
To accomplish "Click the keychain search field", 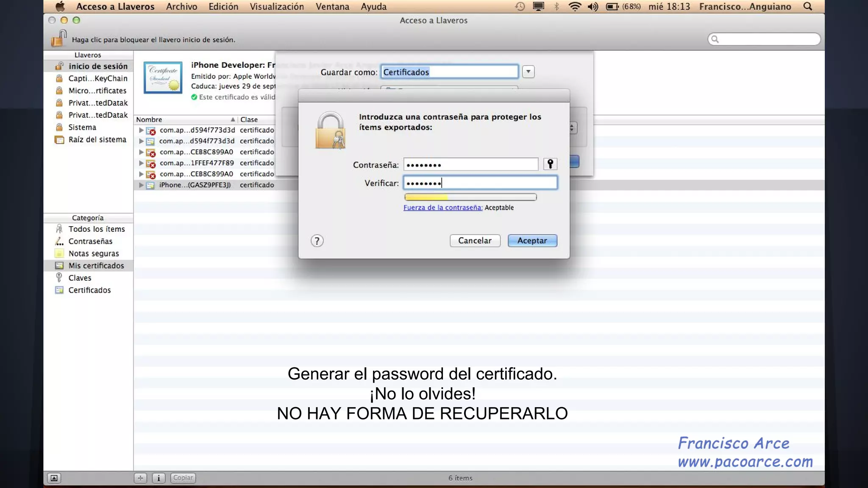I will tap(764, 39).
